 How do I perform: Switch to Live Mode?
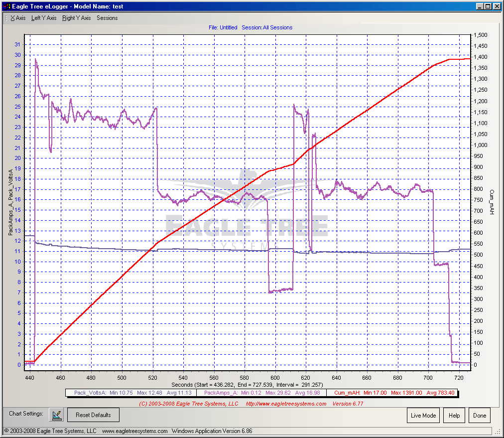pos(423,416)
